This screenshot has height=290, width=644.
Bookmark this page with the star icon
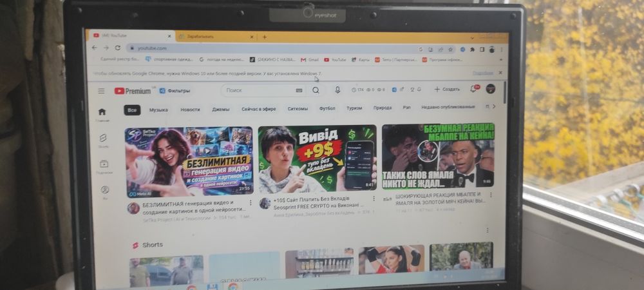coord(450,49)
